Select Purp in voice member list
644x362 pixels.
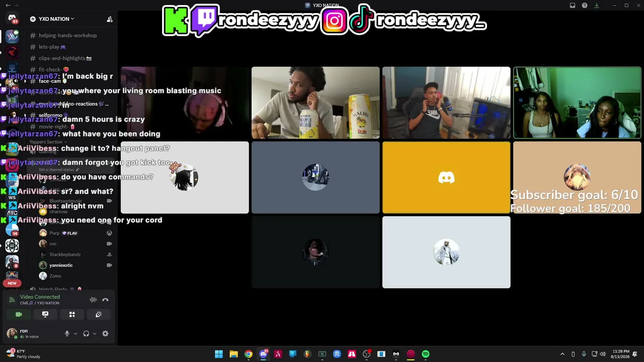click(x=75, y=233)
